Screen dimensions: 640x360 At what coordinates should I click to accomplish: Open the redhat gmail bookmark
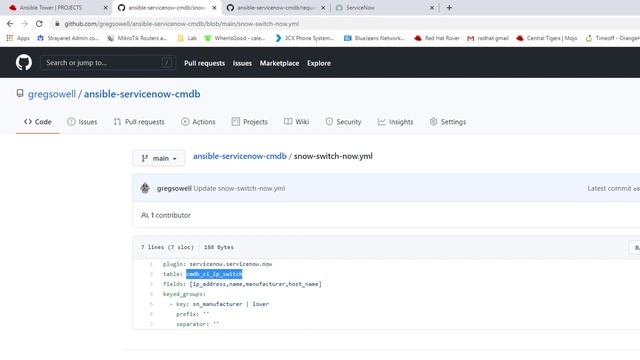[x=488, y=38]
